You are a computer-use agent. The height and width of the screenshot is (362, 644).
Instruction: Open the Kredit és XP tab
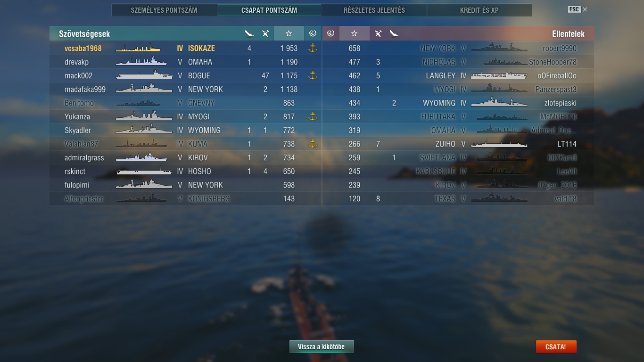pos(479,10)
